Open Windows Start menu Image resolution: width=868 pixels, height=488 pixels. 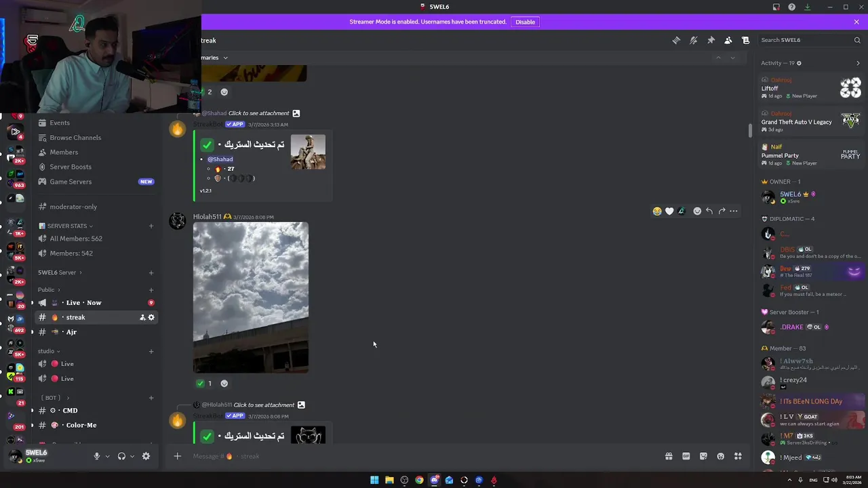pos(374,480)
